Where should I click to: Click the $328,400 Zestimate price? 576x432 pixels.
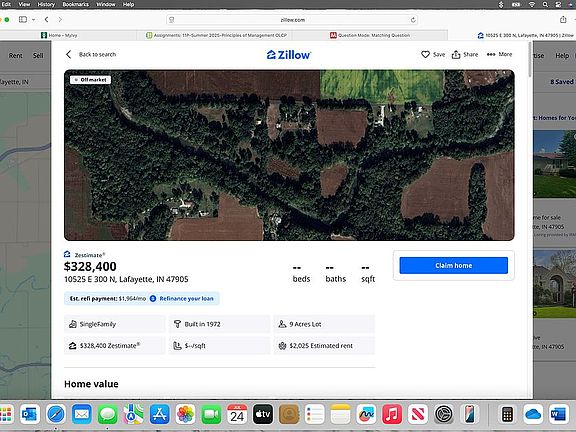coord(90,266)
